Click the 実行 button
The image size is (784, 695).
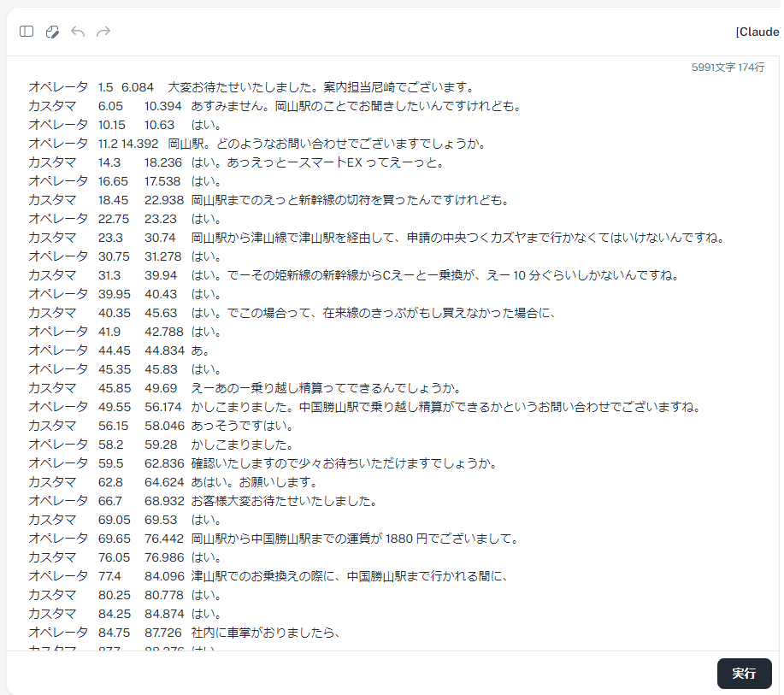[743, 674]
